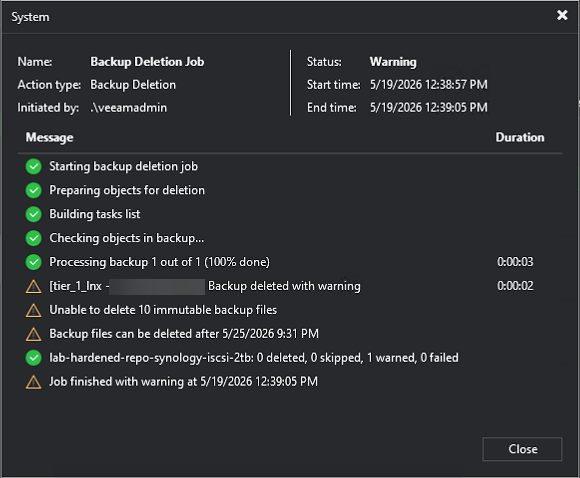Close the System dialog with the X
This screenshot has height=478, width=580.
tap(562, 15)
